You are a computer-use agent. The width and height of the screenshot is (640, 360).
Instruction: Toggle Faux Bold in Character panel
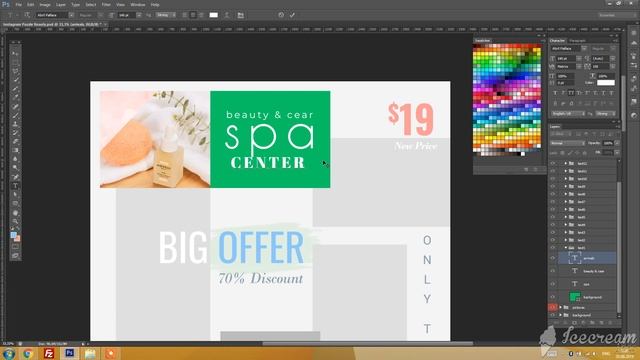coord(555,93)
